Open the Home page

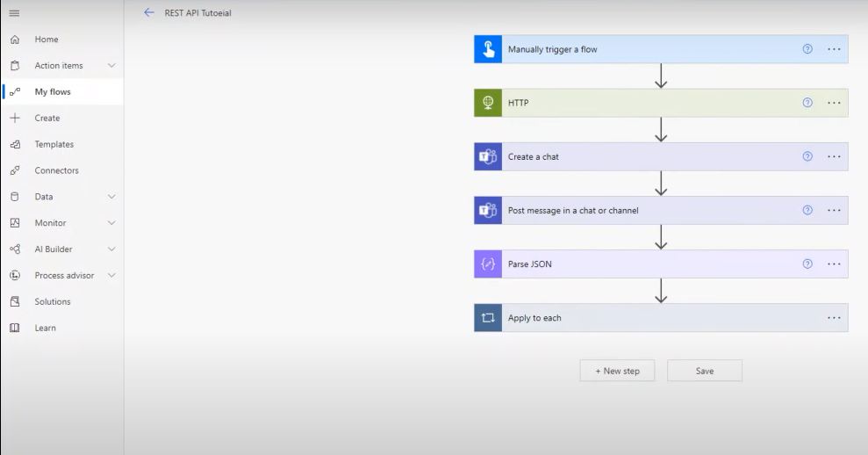click(x=62, y=40)
